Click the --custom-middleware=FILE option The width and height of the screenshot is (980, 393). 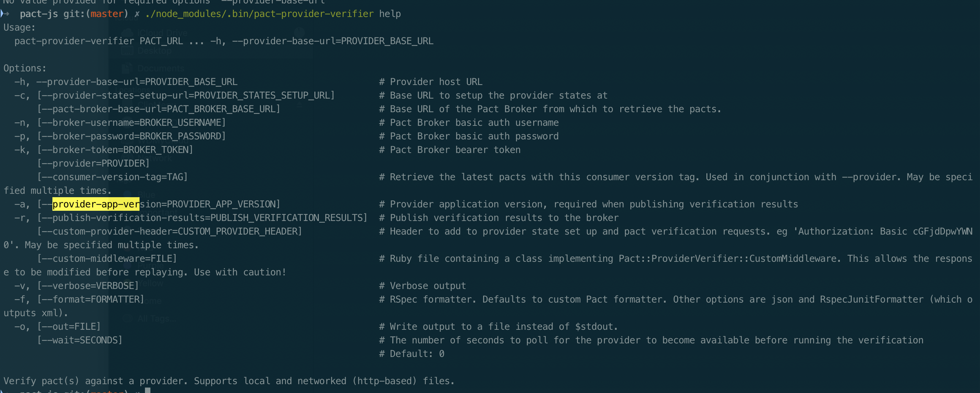(107, 258)
